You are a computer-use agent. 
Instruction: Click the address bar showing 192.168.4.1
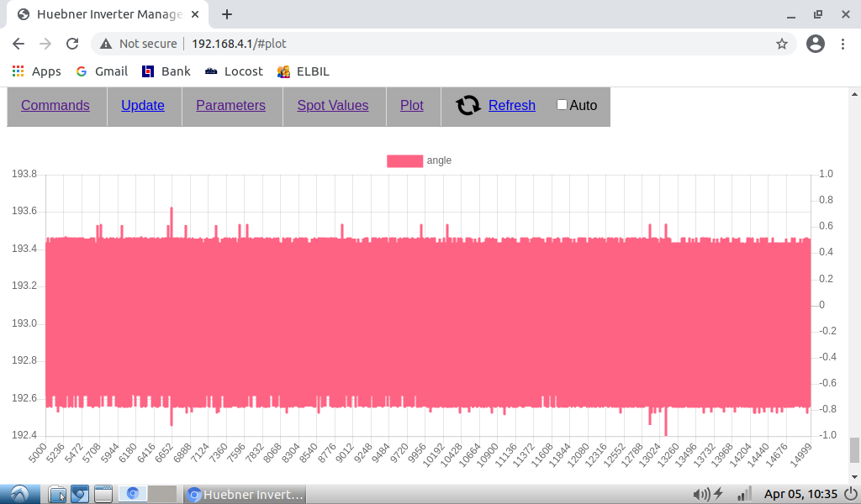click(420, 44)
